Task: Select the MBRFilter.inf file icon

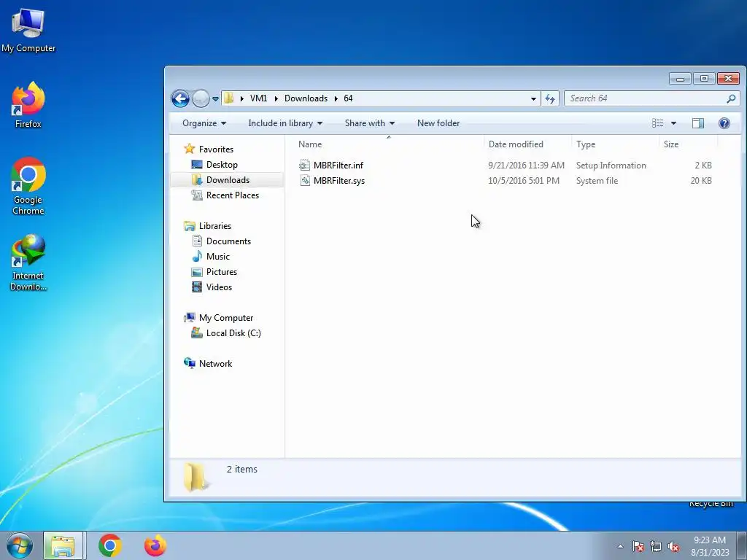Action: coord(304,166)
